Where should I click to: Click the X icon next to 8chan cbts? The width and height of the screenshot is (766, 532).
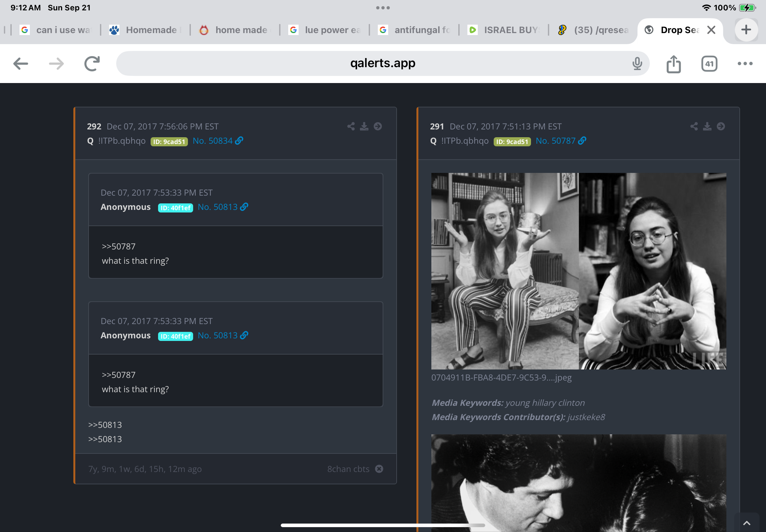tap(379, 469)
